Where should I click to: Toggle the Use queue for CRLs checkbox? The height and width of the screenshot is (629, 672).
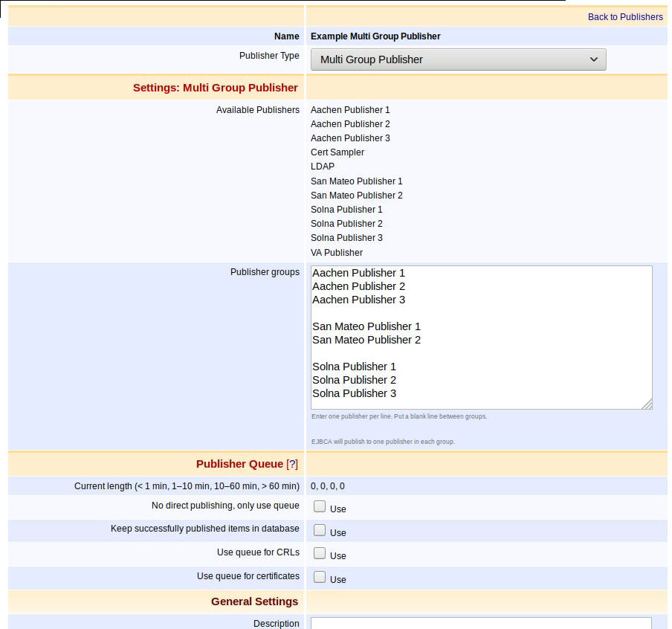pos(320,554)
